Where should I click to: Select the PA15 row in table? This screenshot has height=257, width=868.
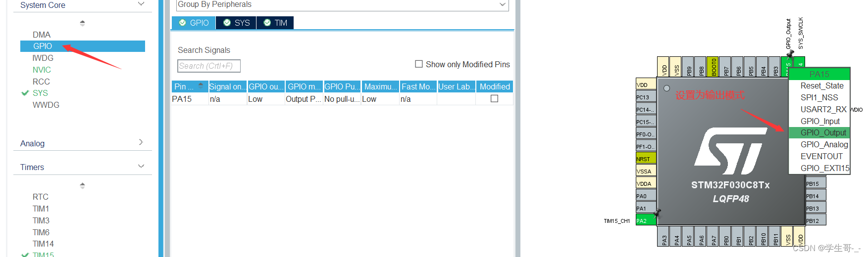(342, 99)
